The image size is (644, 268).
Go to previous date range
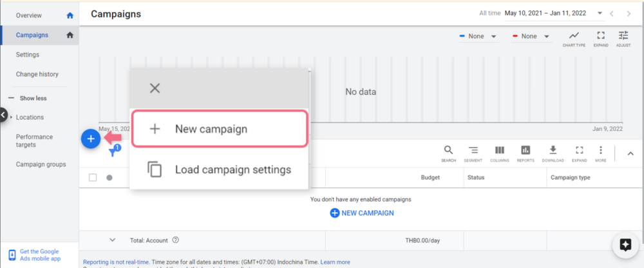(x=612, y=14)
